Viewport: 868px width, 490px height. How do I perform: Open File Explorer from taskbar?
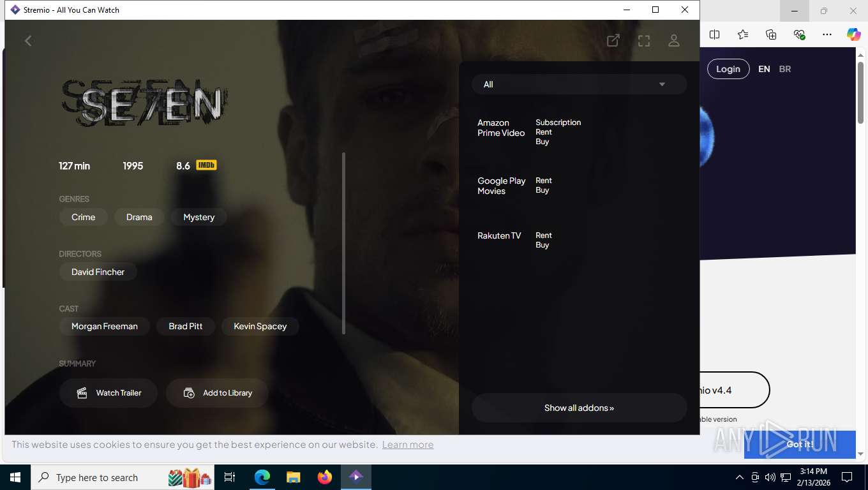[x=293, y=477]
